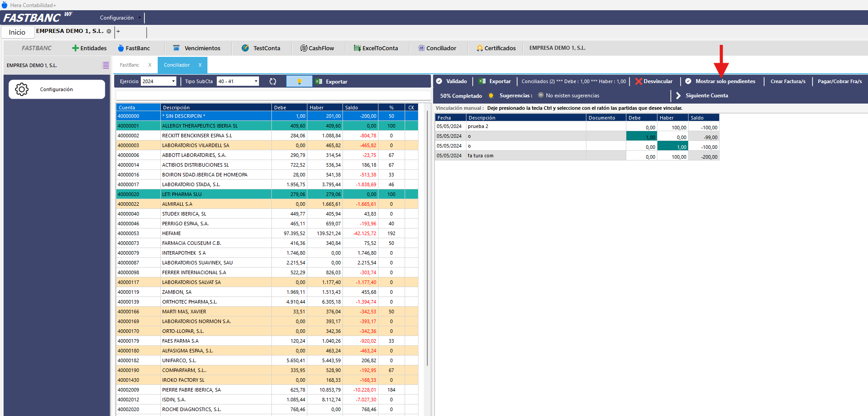Click the FASTBANC label in the main toolbar
Screen dimensions: 868x416
pyautogui.click(x=37, y=48)
